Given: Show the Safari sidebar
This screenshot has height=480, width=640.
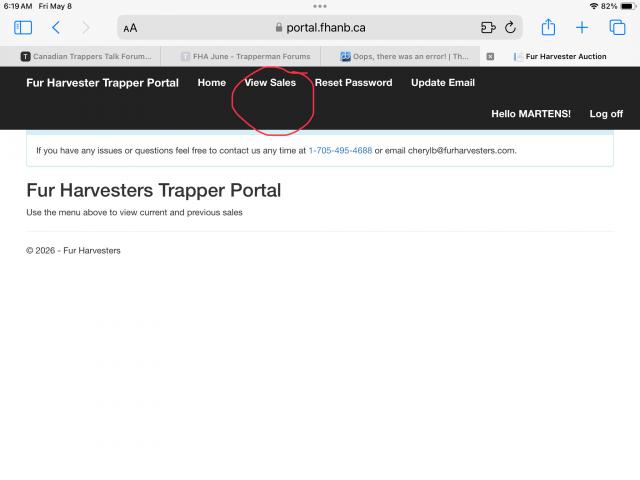Looking at the screenshot, I should coord(23,28).
